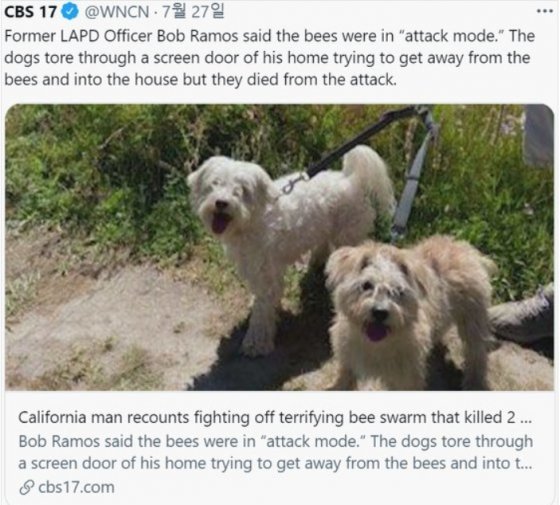Open the three-dot more options menu
Image resolution: width=560 pixels, height=505 pixels.
(545, 11)
